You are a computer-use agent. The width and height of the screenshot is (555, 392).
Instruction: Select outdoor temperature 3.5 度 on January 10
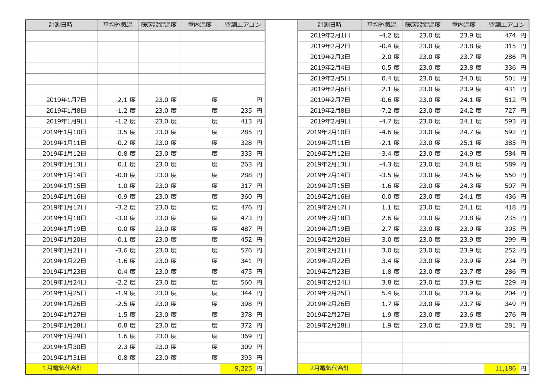tap(118, 132)
